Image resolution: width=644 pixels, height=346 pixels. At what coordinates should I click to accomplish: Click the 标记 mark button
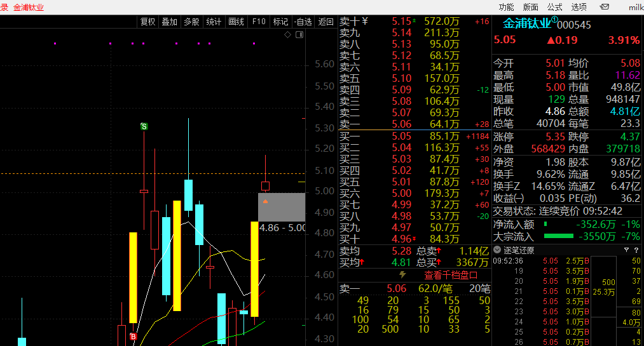click(x=280, y=22)
